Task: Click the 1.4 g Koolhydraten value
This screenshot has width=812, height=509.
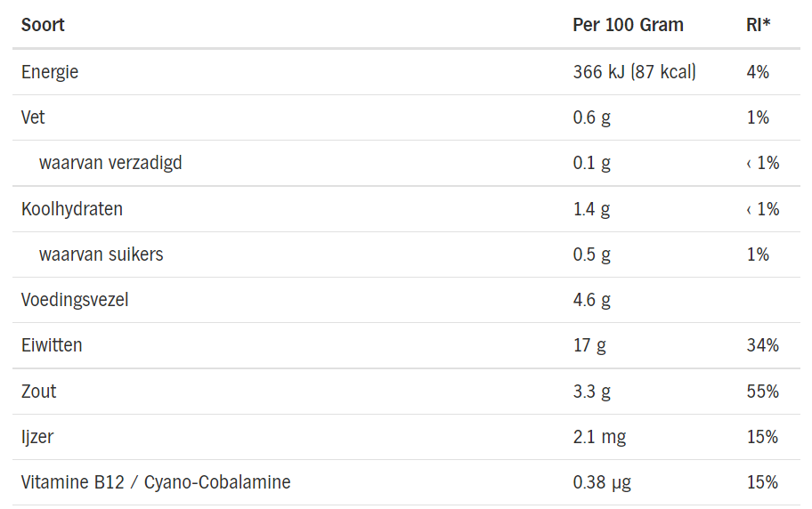Action: (x=591, y=209)
